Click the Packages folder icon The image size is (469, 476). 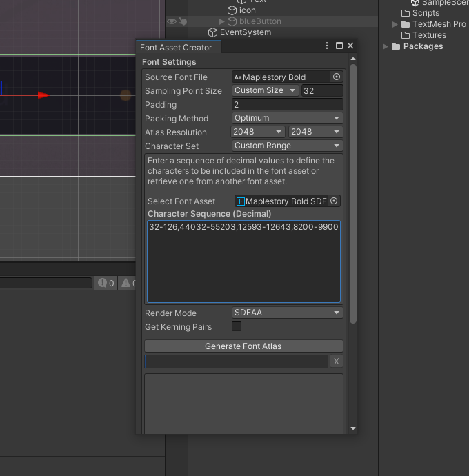pos(396,46)
